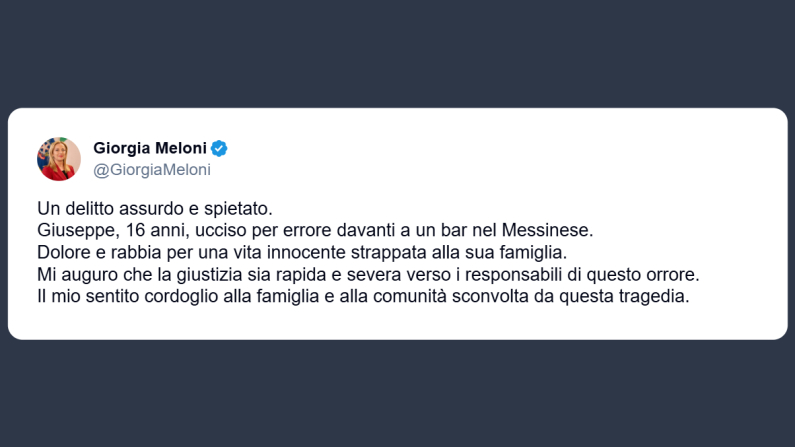Click the @GiorgiaMeloni handle
The image size is (795, 447).
click(x=152, y=170)
